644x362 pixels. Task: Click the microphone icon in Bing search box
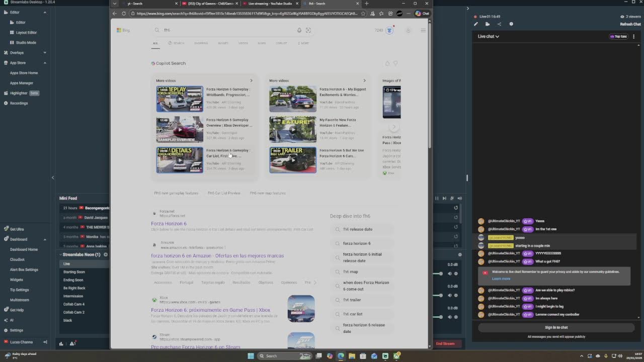pyautogui.click(x=299, y=30)
